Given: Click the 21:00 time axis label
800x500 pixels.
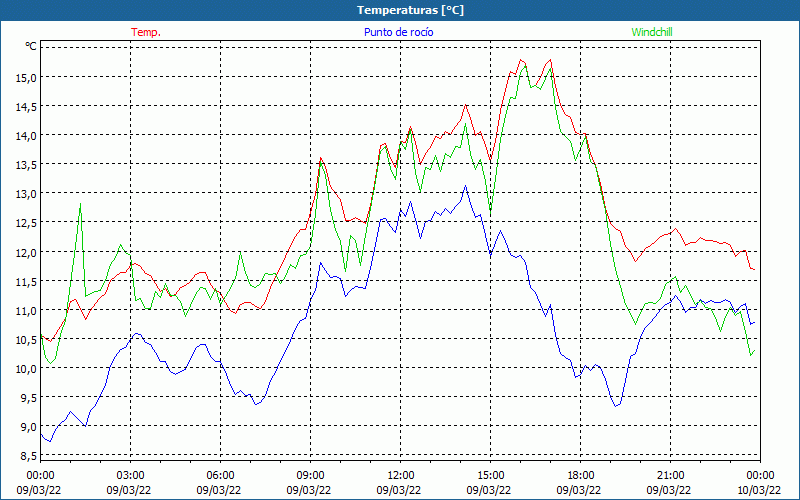Looking at the screenshot, I should tap(670, 476).
